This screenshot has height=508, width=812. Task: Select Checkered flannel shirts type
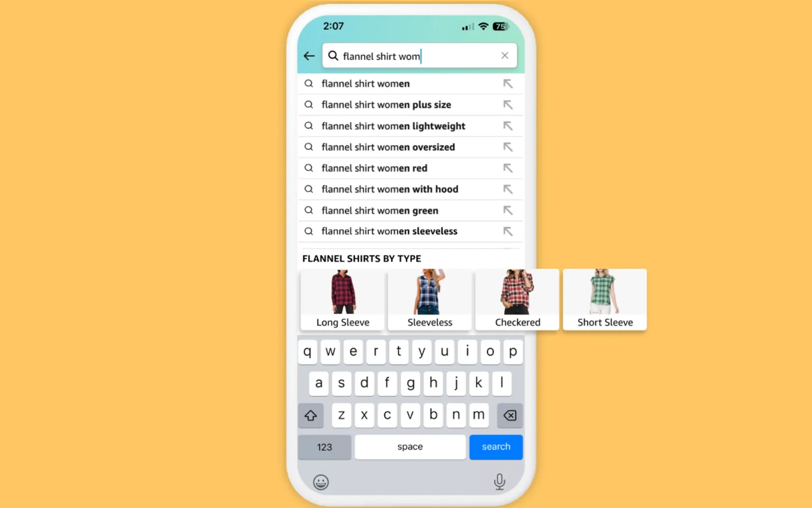[x=517, y=298]
